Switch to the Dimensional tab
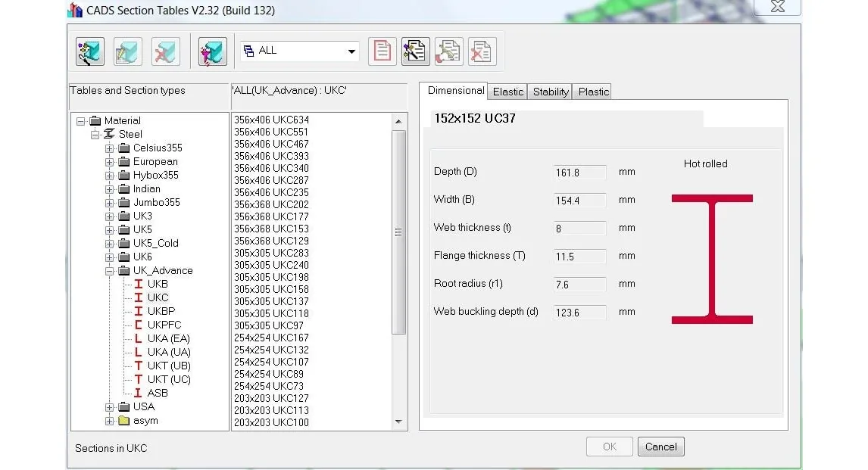868x470 pixels. [x=456, y=91]
